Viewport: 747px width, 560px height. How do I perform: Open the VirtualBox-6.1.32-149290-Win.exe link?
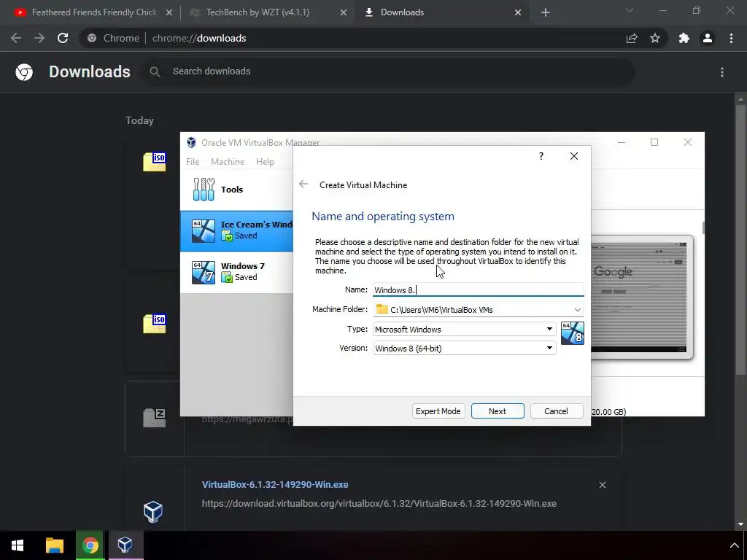click(275, 485)
